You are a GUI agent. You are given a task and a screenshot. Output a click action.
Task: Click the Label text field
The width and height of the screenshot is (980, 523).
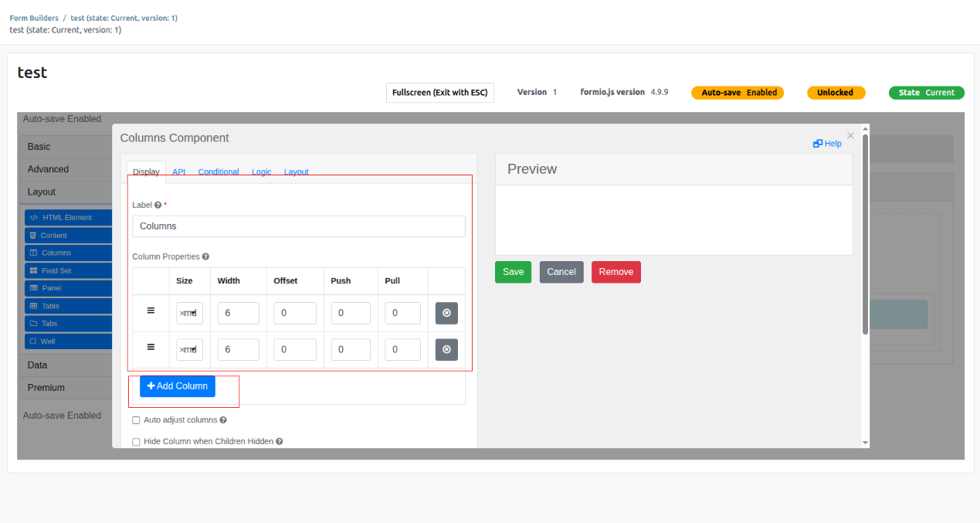pyautogui.click(x=298, y=226)
